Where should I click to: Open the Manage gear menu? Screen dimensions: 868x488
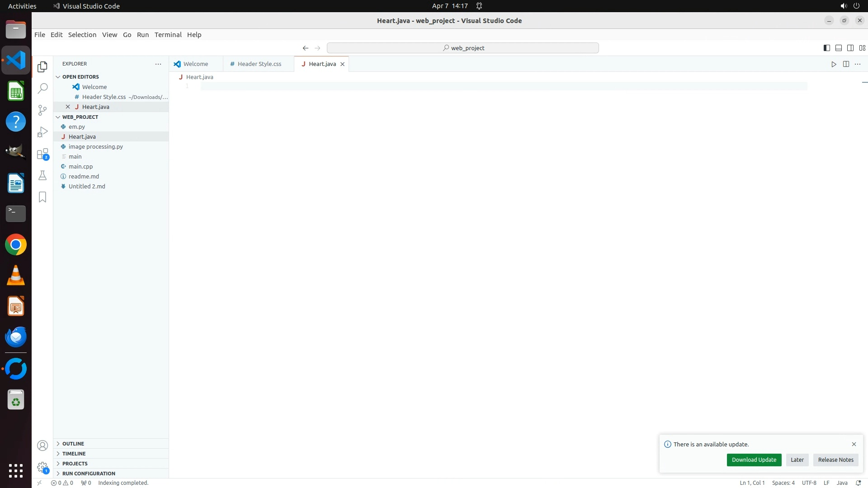(42, 467)
